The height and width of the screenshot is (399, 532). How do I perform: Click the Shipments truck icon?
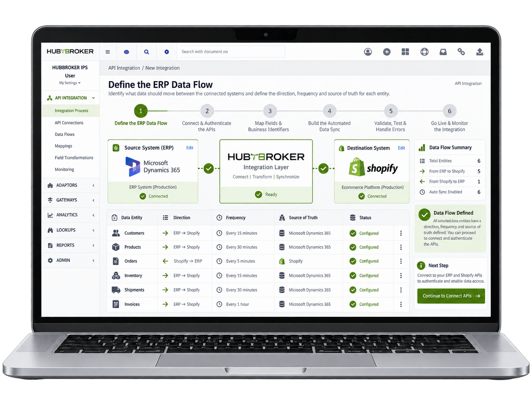point(116,290)
